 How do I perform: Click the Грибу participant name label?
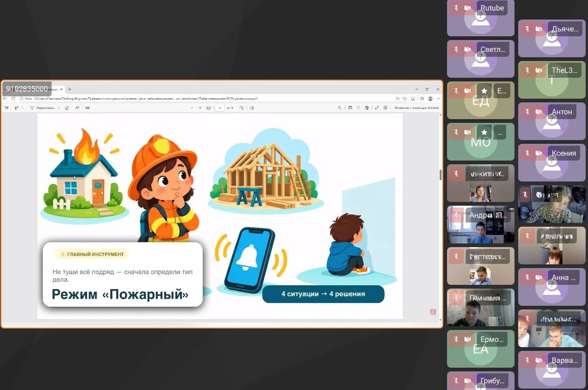click(492, 381)
